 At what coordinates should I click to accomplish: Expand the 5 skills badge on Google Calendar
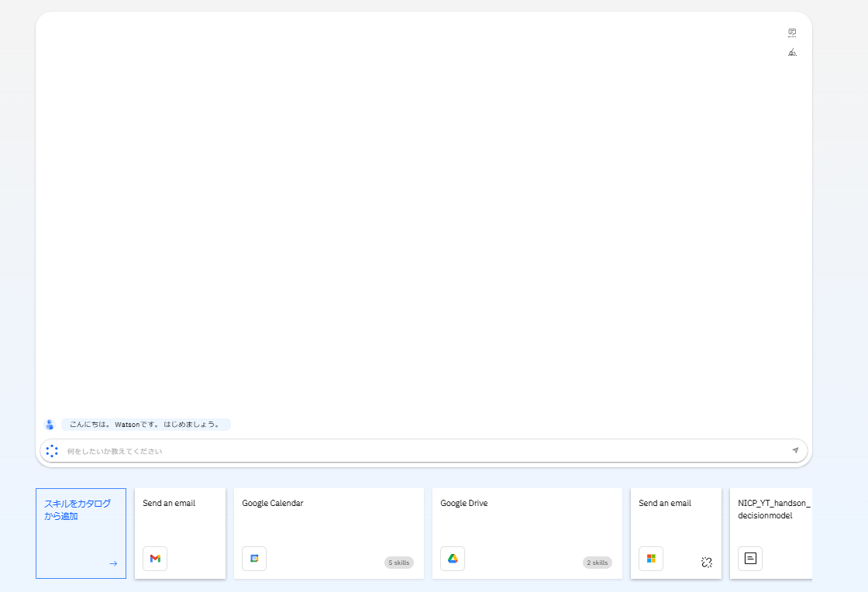click(399, 563)
